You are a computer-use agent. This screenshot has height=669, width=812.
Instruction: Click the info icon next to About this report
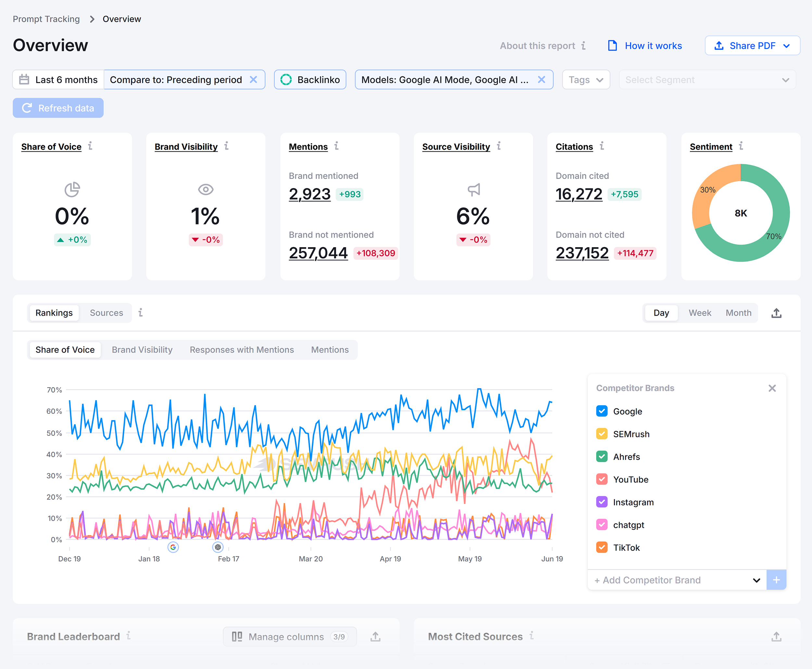click(x=583, y=45)
